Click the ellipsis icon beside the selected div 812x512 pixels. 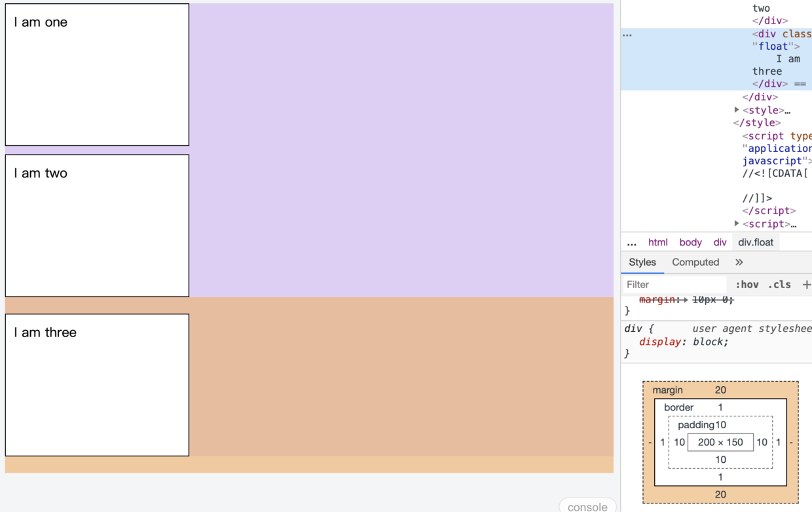pos(627,35)
